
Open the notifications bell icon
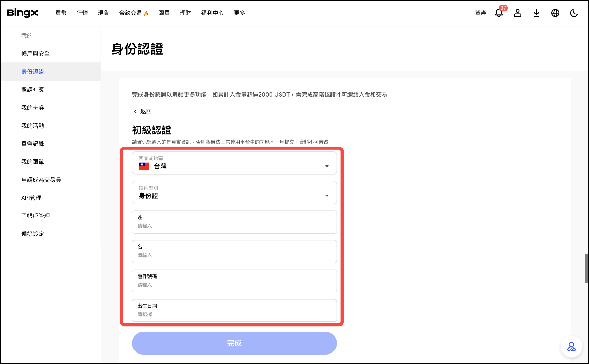pos(499,13)
